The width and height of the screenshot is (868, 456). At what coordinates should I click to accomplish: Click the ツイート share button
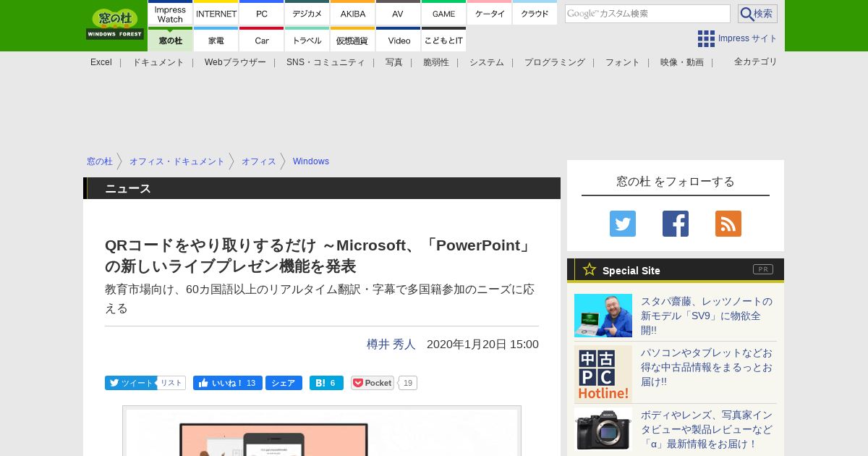coord(131,383)
